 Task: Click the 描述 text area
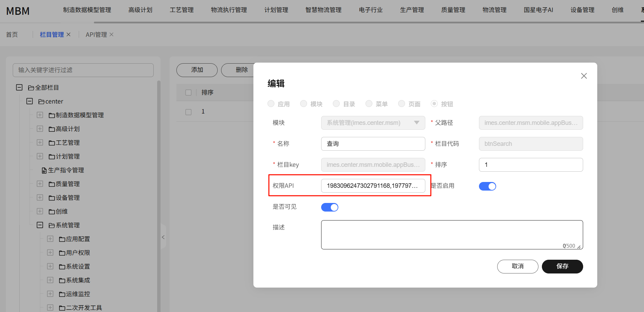451,234
